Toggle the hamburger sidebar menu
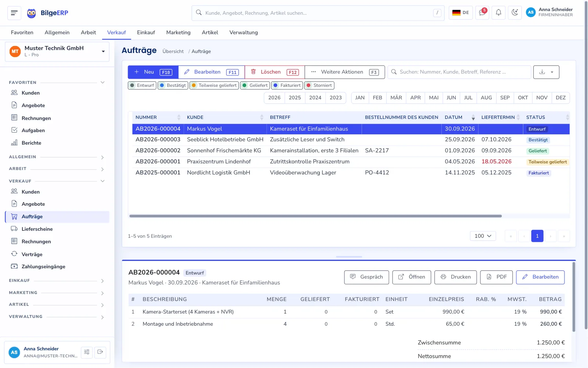Viewport: 588px width, 368px height. pyautogui.click(x=14, y=13)
